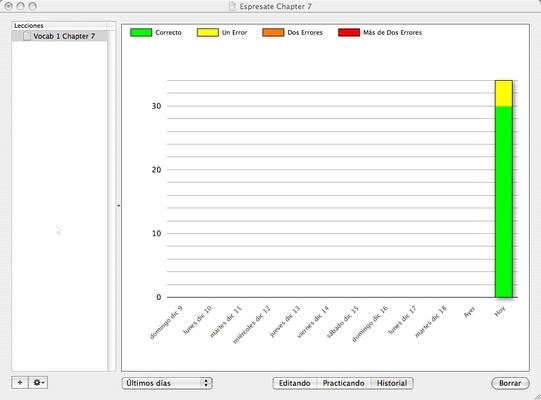The width and height of the screenshot is (541, 400).
Task: Click the Lecciones column header
Action: pyautogui.click(x=59, y=26)
